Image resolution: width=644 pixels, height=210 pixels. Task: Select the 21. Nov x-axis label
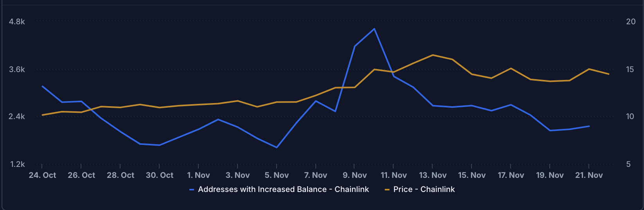[x=589, y=175]
